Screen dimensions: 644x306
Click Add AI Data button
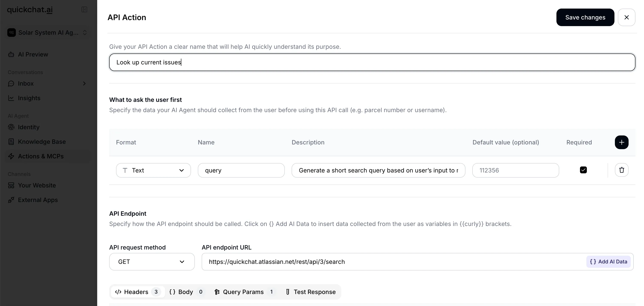pyautogui.click(x=608, y=261)
